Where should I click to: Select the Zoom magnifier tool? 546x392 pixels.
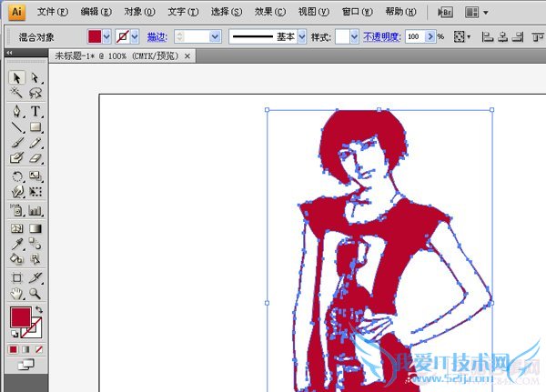[35, 293]
